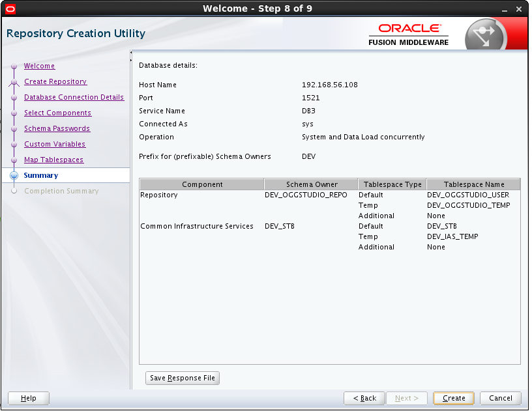Select the Summary step in navigation
Screen dimensions: 532x411
click(x=41, y=175)
